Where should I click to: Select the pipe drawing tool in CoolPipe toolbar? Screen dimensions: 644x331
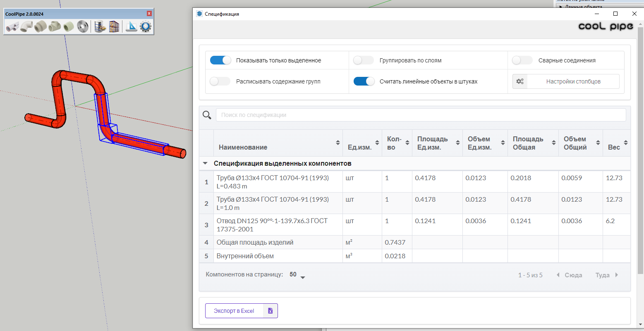[x=12, y=27]
